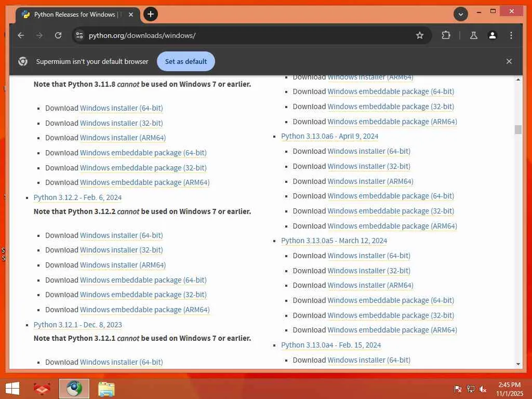Download Python 3.13.0a5 embeddable package (ARM64)

pyautogui.click(x=392, y=330)
